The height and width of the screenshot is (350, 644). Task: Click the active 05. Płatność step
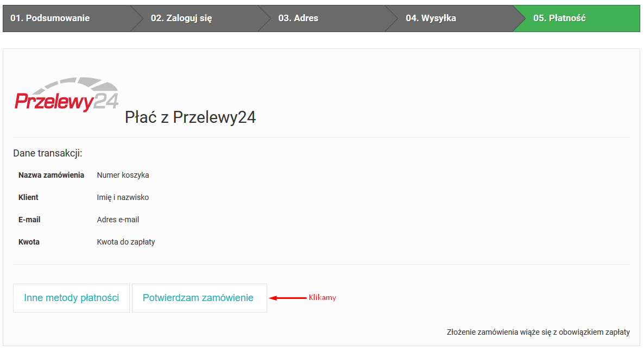(559, 18)
